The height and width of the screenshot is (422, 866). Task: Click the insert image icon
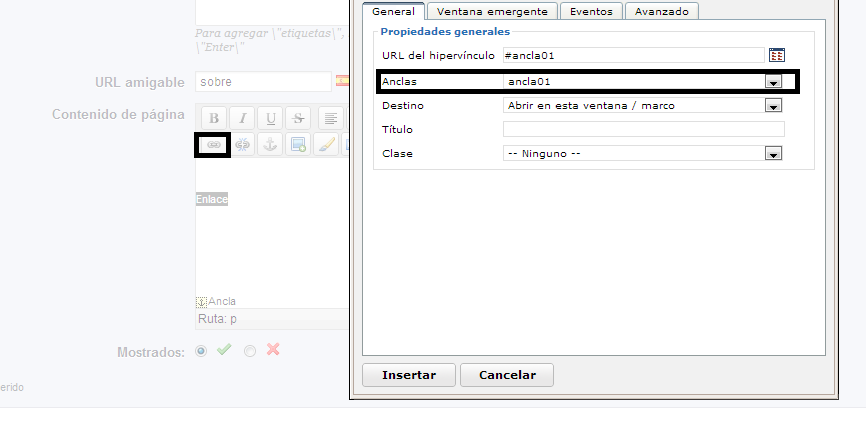click(x=298, y=145)
